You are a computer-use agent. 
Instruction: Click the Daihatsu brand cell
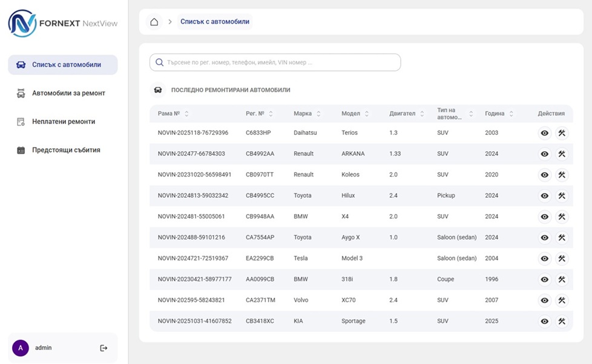coord(305,133)
